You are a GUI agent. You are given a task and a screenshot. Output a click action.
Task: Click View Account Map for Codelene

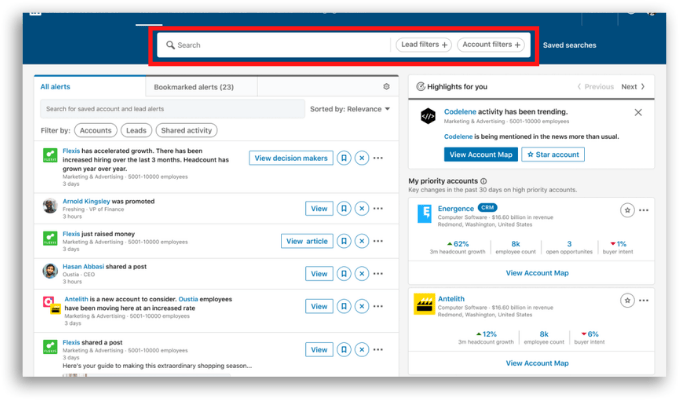click(481, 154)
